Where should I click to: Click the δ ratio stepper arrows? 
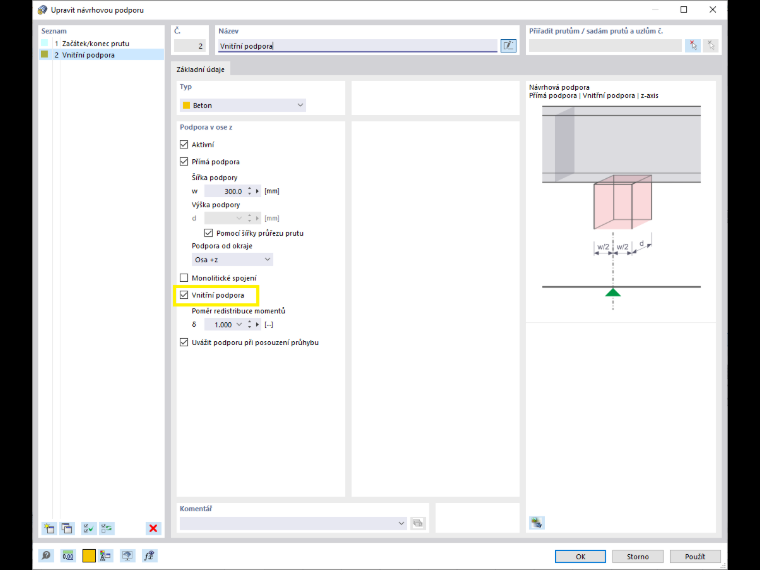point(250,324)
